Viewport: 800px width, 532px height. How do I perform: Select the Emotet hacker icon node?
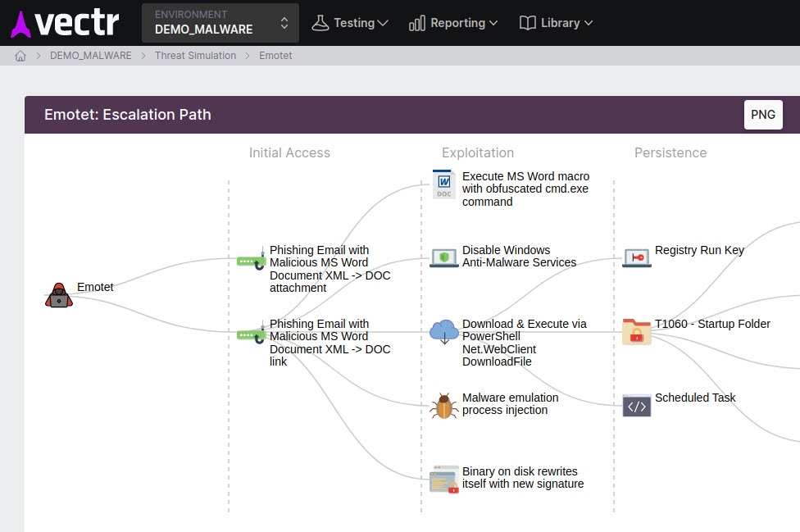pos(59,295)
